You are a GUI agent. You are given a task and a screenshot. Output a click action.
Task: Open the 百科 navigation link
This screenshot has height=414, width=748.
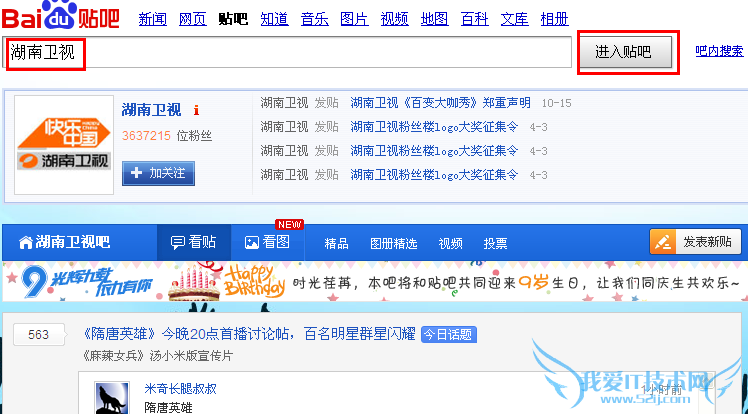tap(475, 19)
